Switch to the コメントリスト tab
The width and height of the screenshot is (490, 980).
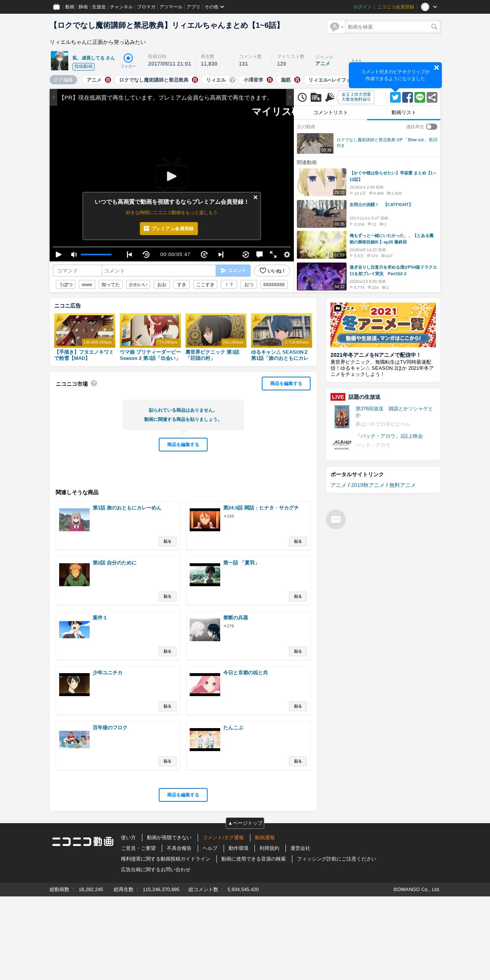pyautogui.click(x=330, y=113)
